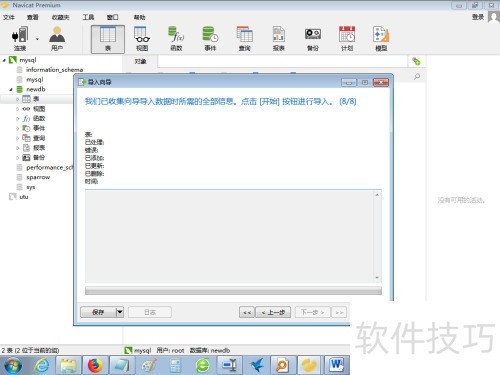500x375 pixels.
Task: Click the green icon beside the object tab bar
Action: pos(416,61)
